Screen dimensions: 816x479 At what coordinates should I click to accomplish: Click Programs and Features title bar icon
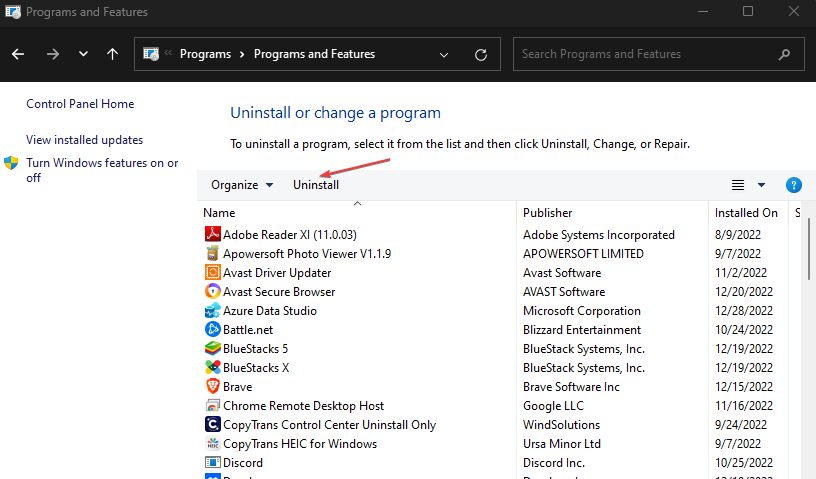click(12, 11)
